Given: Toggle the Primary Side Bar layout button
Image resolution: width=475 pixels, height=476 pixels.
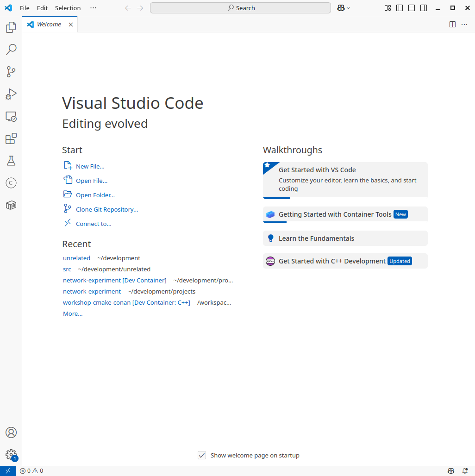Looking at the screenshot, I should point(400,8).
